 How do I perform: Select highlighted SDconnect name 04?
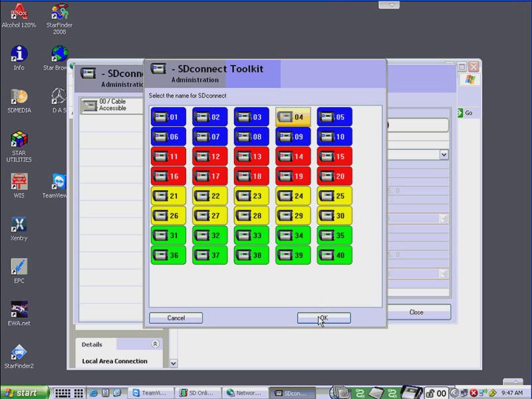click(x=293, y=117)
